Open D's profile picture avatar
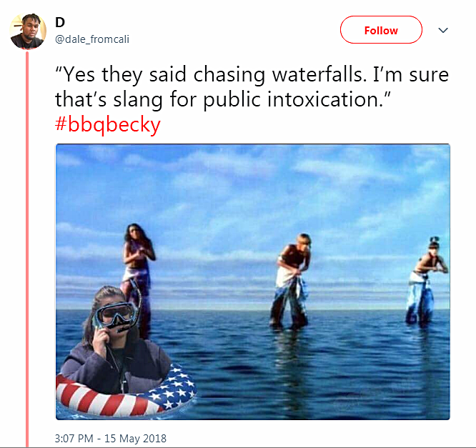This screenshot has height=448, width=476. 28,31
